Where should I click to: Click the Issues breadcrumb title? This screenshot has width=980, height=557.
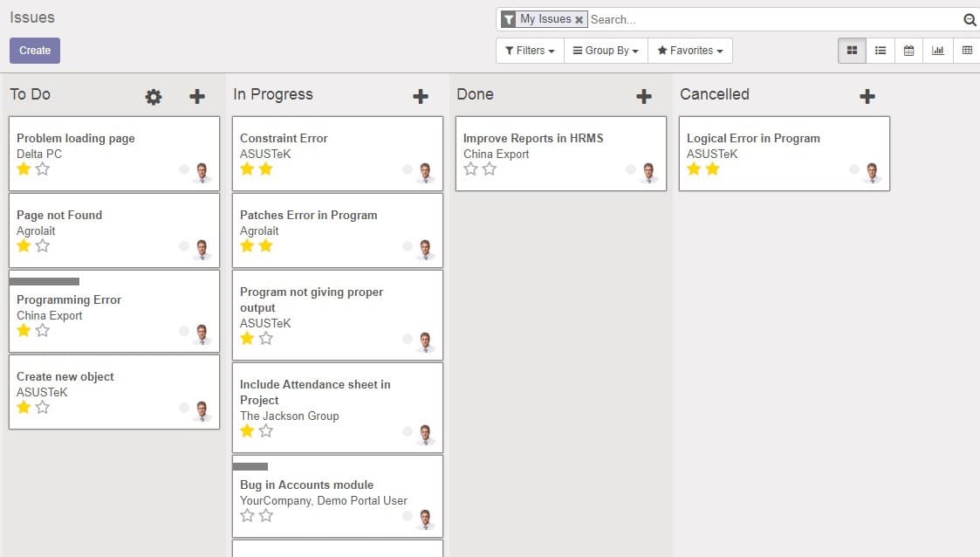32,17
